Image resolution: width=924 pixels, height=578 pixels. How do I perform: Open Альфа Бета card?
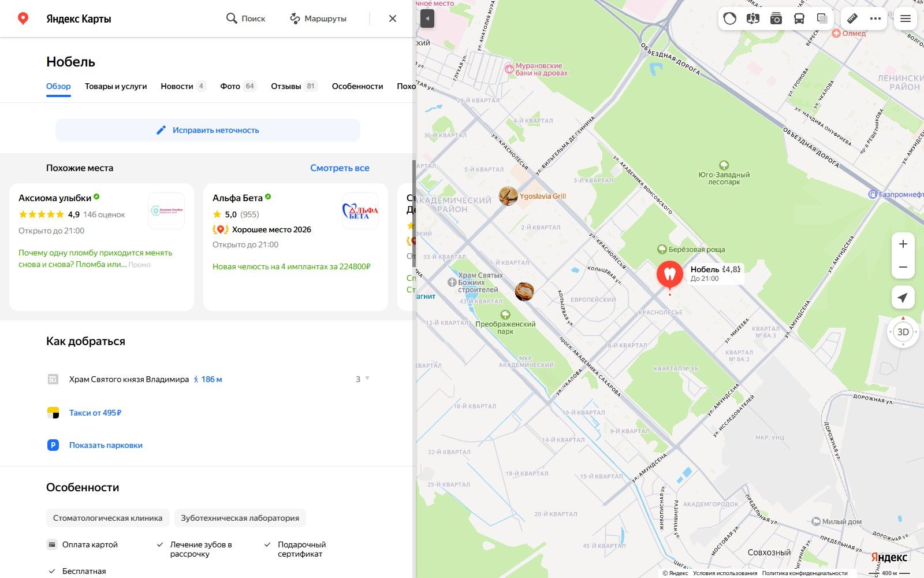pyautogui.click(x=296, y=247)
